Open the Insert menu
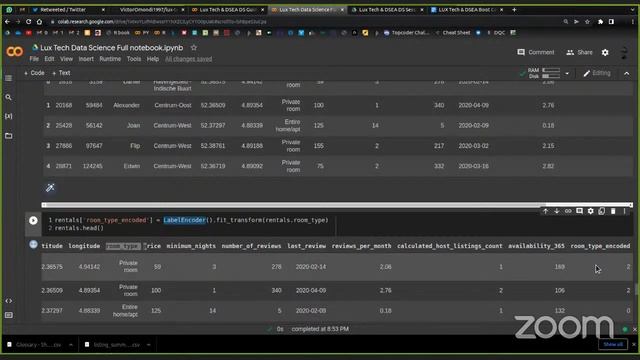The width and height of the screenshot is (640, 360). coord(86,59)
